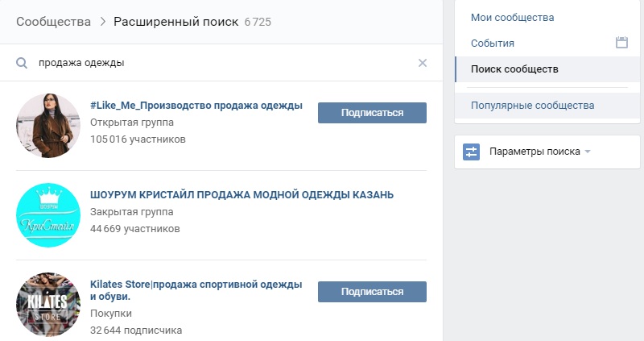Click the КриСтайл turquoise avatar
This screenshot has width=644, height=341.
[x=48, y=215]
